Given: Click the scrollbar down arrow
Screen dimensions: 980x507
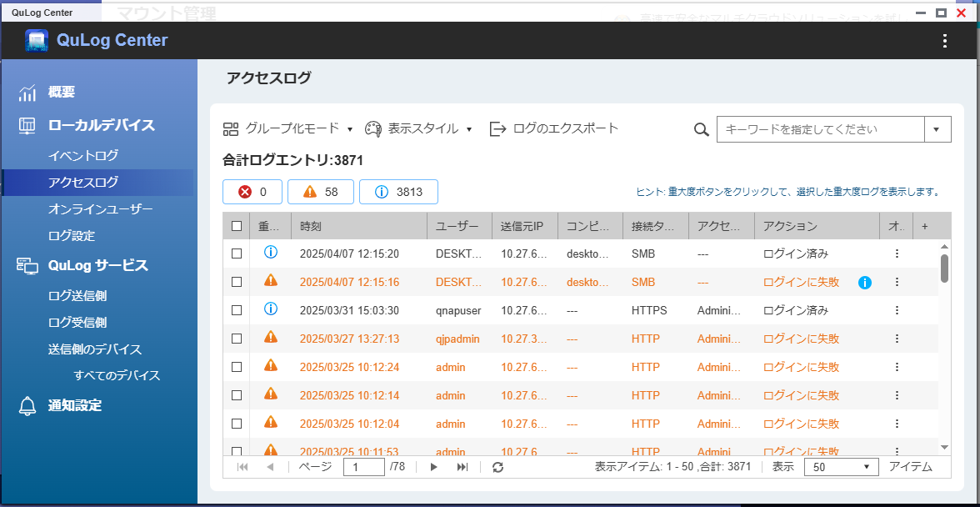Looking at the screenshot, I should [x=944, y=447].
